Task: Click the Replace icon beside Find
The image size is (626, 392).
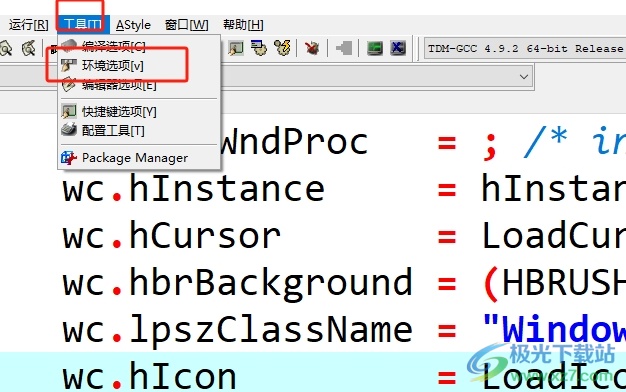Action: tap(28, 48)
